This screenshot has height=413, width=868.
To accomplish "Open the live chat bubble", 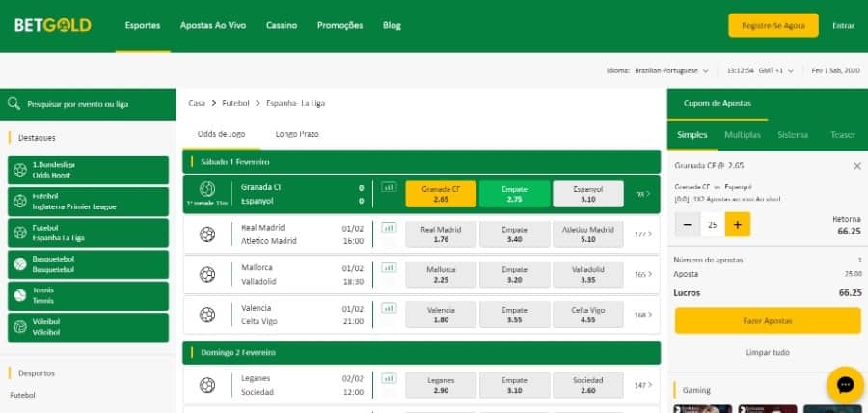I will pyautogui.click(x=845, y=385).
